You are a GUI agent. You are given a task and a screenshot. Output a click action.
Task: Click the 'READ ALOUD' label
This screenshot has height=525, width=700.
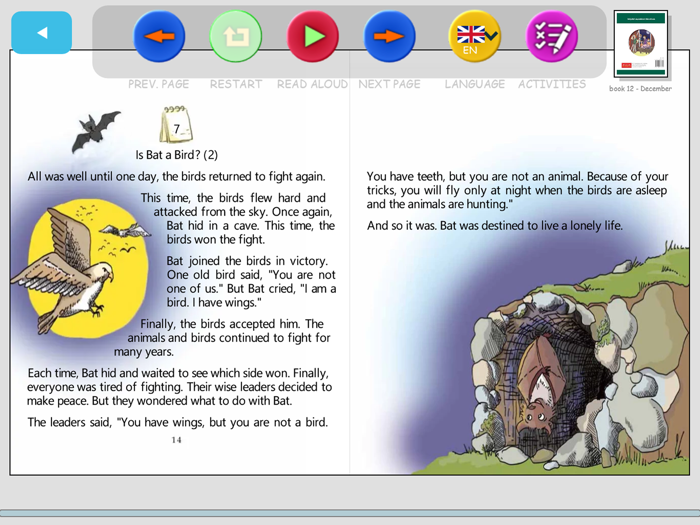tap(312, 84)
